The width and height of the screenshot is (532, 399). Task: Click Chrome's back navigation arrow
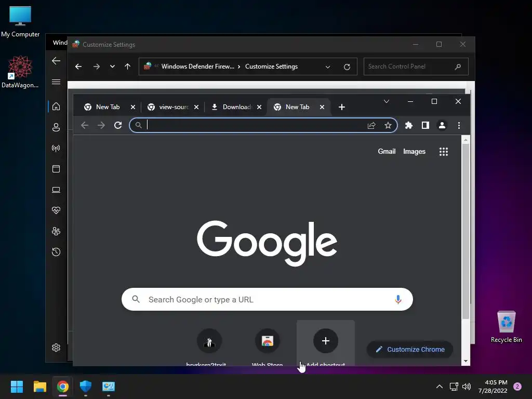[85, 125]
